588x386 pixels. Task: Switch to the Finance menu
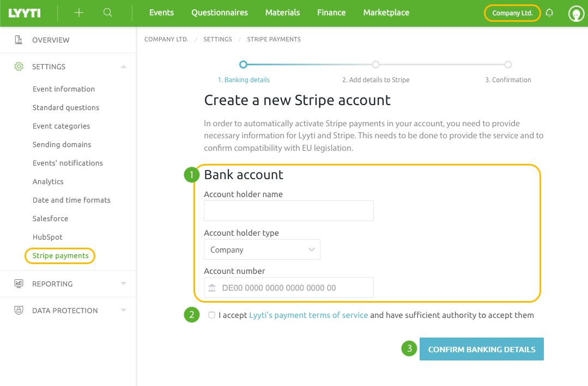[331, 12]
